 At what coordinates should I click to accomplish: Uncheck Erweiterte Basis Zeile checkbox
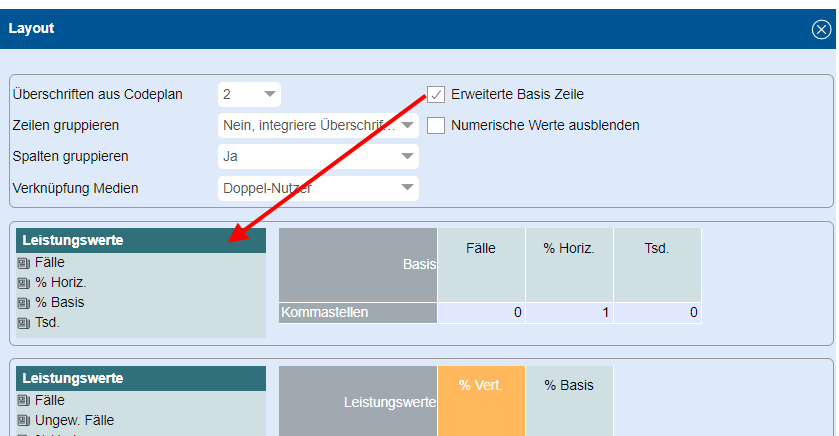coord(436,95)
